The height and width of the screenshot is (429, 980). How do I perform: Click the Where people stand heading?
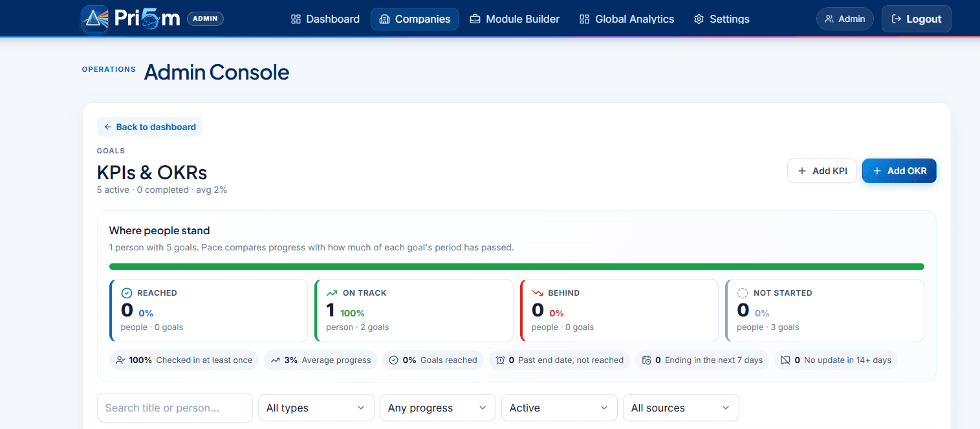coord(160,230)
